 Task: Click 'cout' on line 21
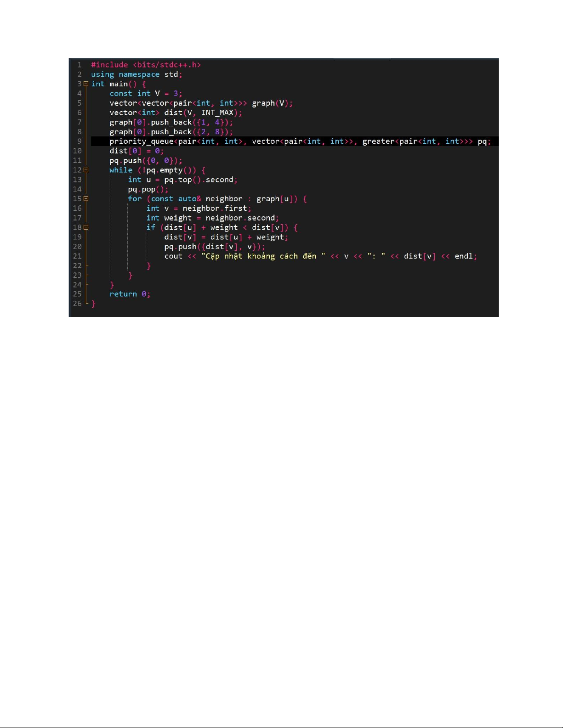click(x=174, y=256)
